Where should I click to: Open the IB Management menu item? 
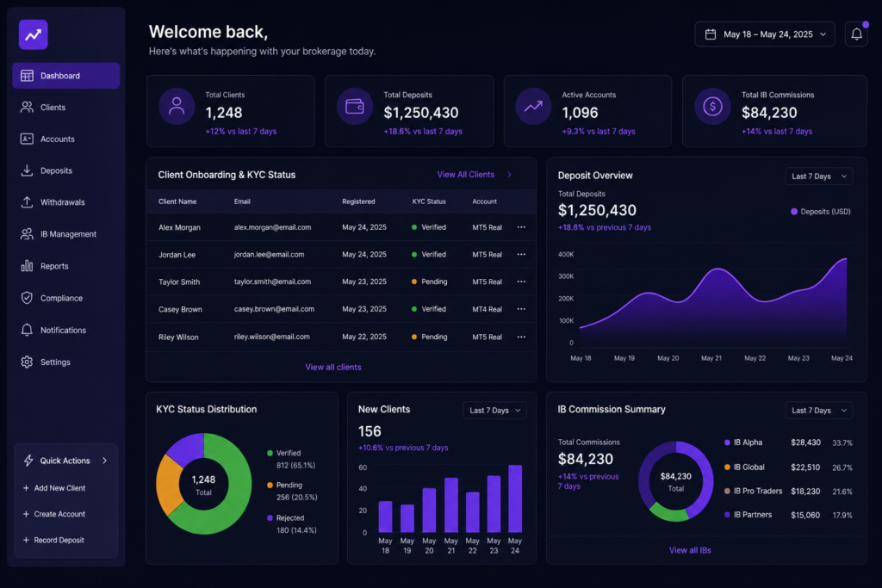click(x=65, y=234)
